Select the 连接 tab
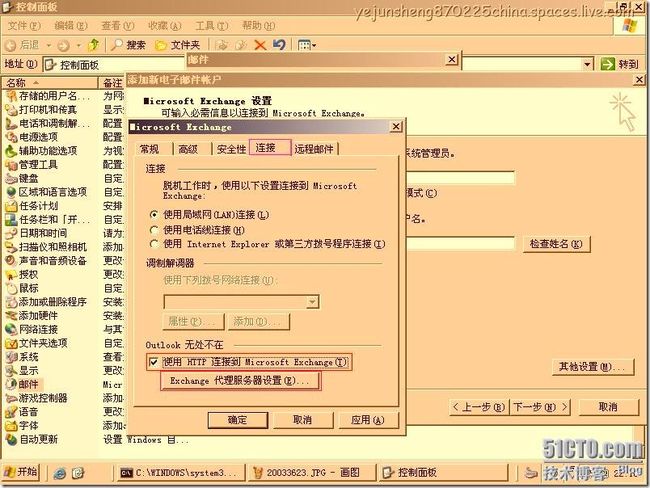 (270, 148)
